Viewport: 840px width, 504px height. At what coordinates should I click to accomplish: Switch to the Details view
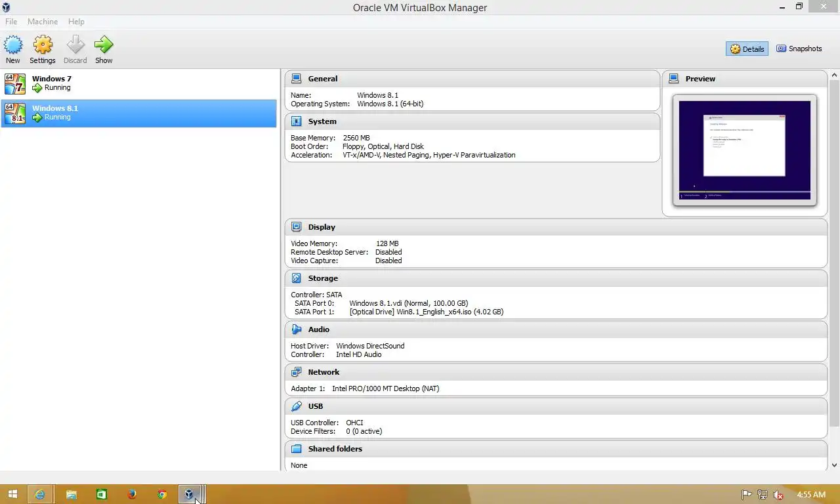(x=747, y=49)
